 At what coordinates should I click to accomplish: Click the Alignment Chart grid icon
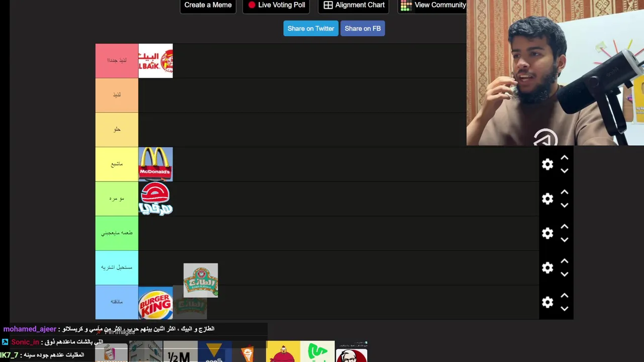[x=328, y=5]
